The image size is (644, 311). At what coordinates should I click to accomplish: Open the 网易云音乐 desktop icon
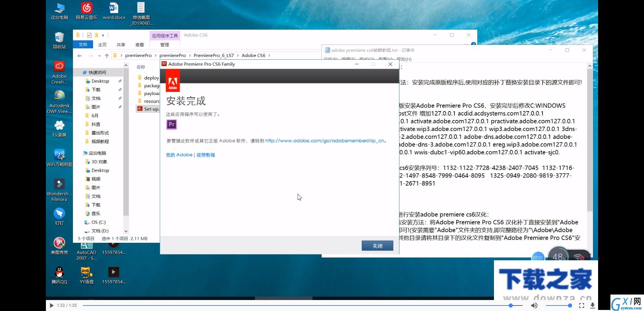point(86,12)
